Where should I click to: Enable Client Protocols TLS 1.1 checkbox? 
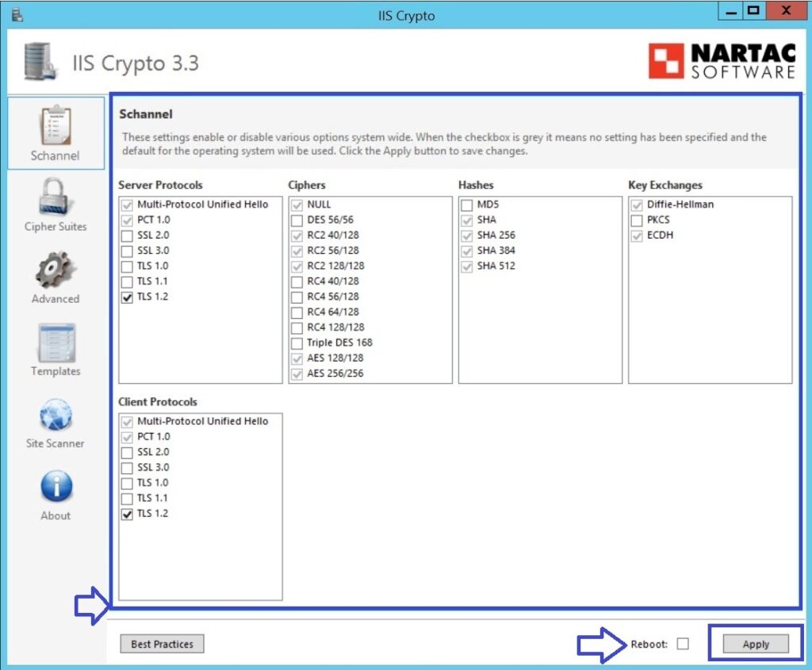(127, 499)
